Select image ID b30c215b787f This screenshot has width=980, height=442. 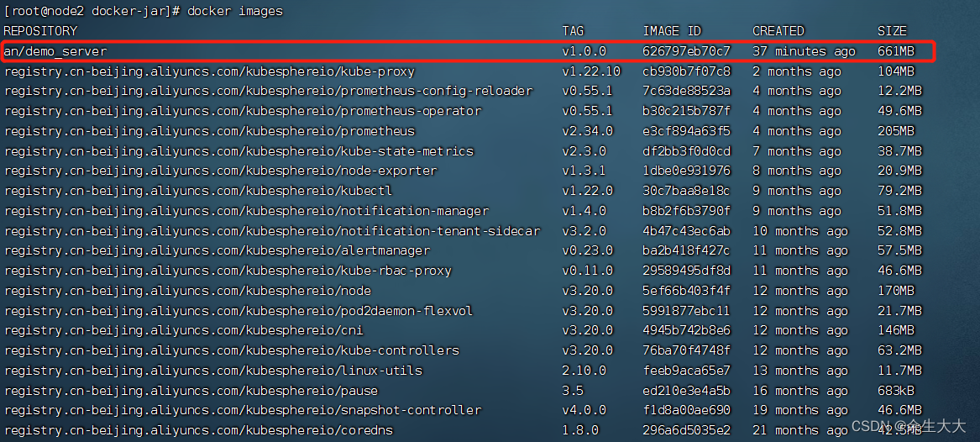(686, 111)
